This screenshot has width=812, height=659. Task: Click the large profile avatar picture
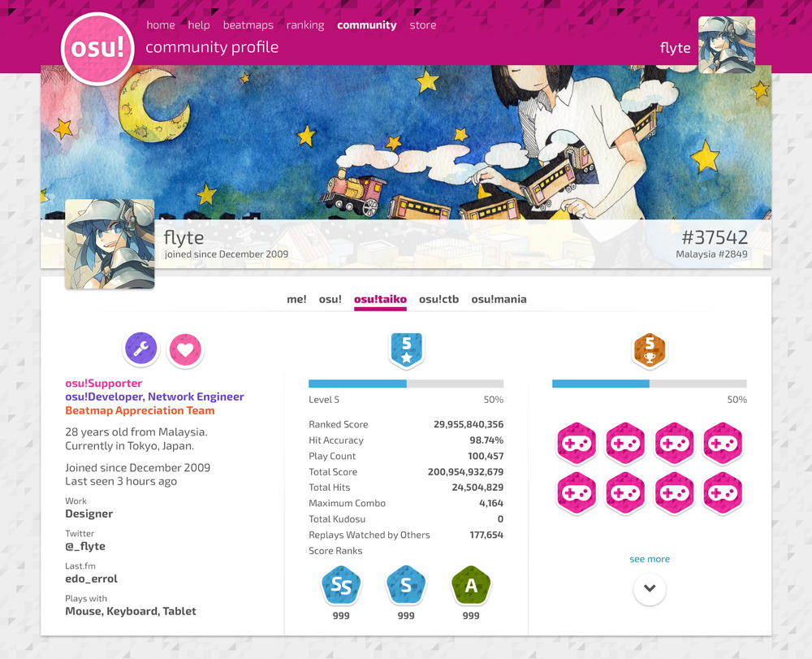click(110, 244)
